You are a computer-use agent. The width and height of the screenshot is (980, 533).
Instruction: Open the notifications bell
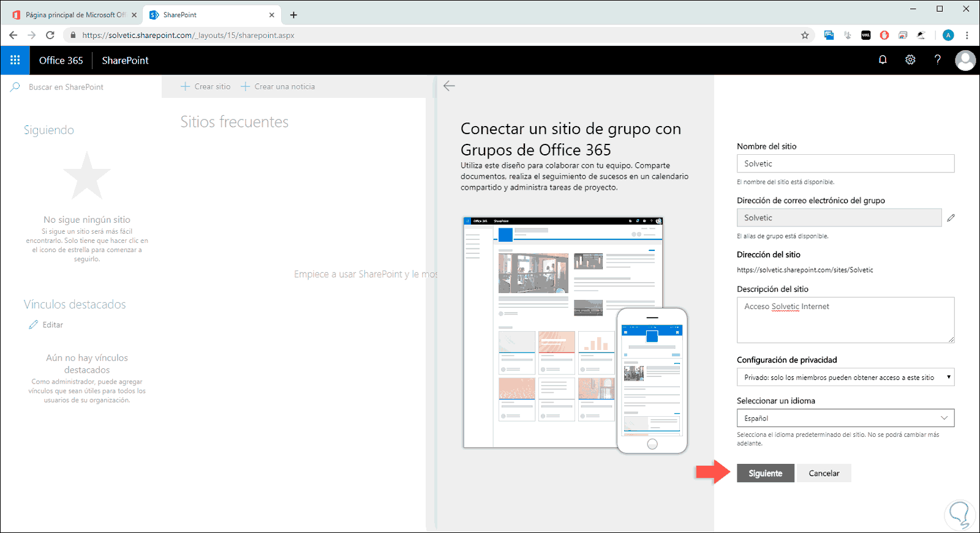[883, 60]
